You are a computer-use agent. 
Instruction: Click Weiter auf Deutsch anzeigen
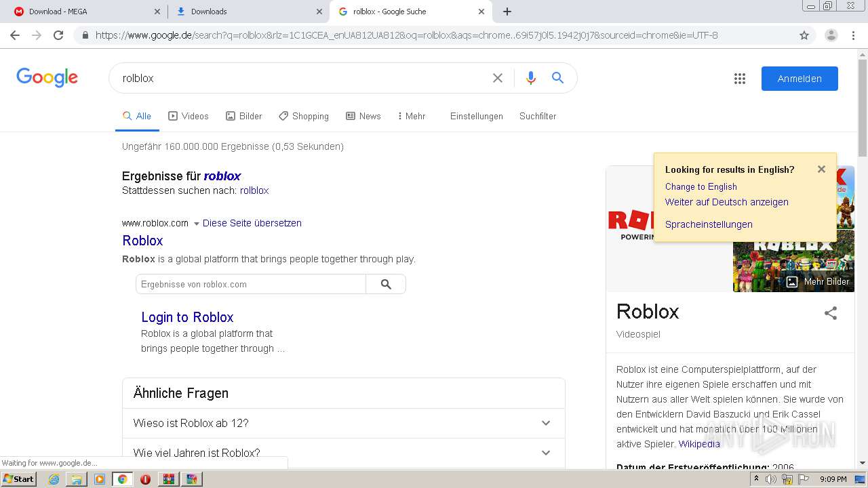point(727,202)
